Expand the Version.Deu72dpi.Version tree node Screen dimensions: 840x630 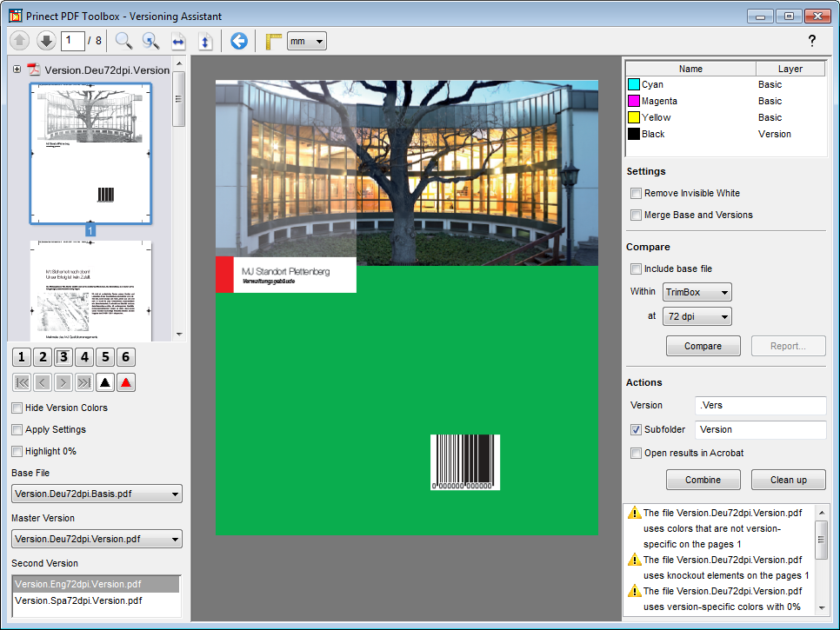pyautogui.click(x=17, y=70)
